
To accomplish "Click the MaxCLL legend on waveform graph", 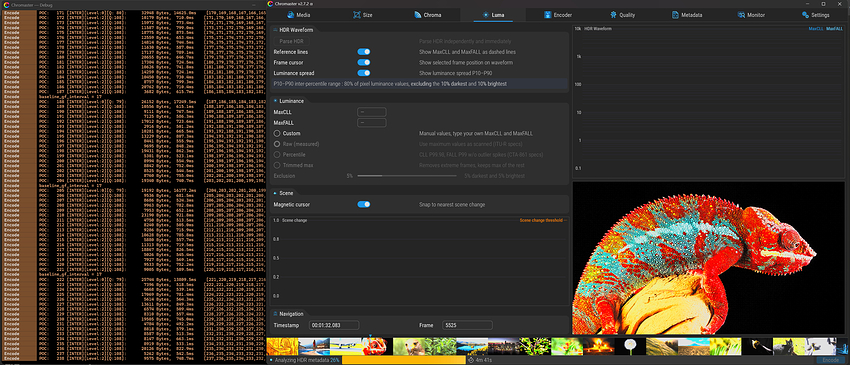I will click(816, 29).
